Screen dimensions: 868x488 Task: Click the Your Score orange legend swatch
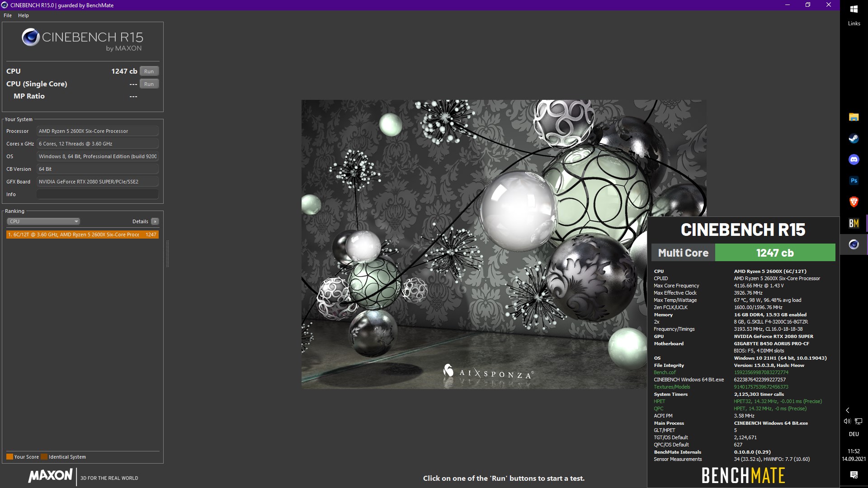click(9, 456)
